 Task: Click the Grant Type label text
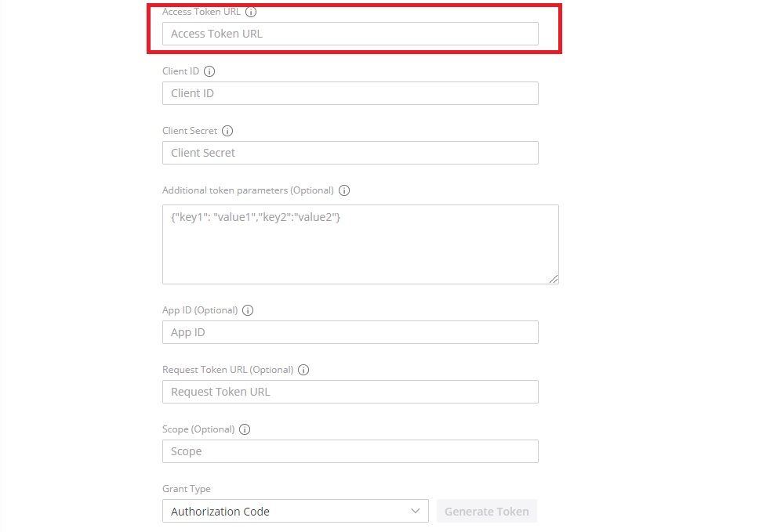pos(187,489)
